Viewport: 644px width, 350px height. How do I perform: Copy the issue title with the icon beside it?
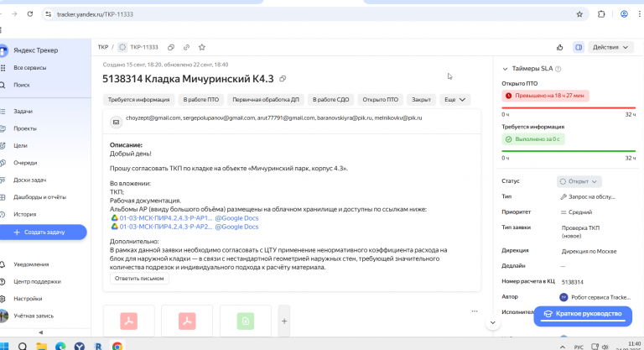click(283, 79)
